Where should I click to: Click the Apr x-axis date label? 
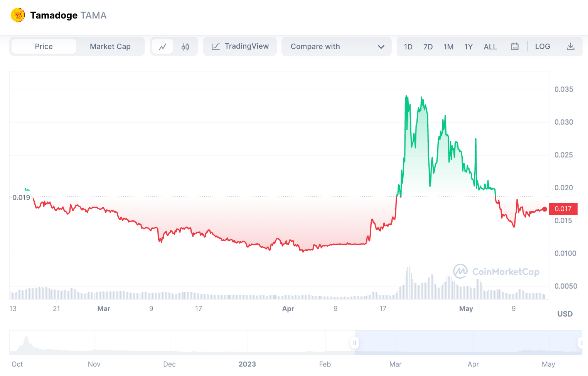click(x=288, y=308)
